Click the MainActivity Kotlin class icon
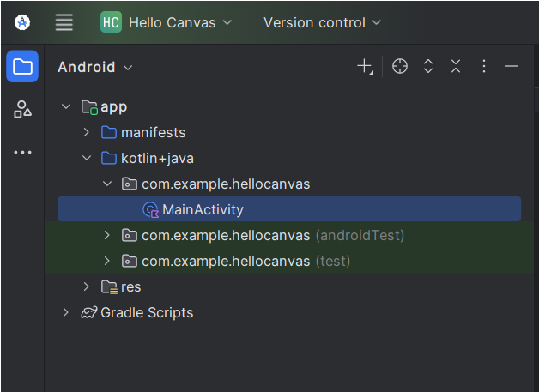The image size is (539, 392). [x=150, y=210]
